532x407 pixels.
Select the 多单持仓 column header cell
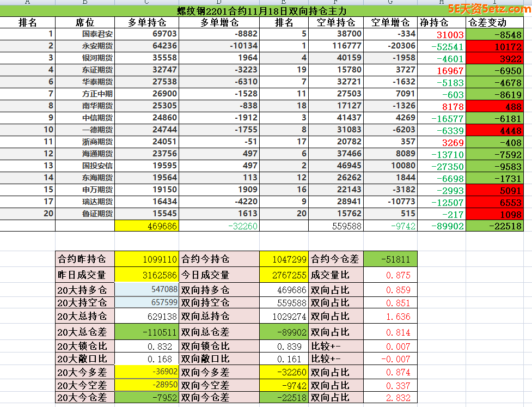click(146, 22)
